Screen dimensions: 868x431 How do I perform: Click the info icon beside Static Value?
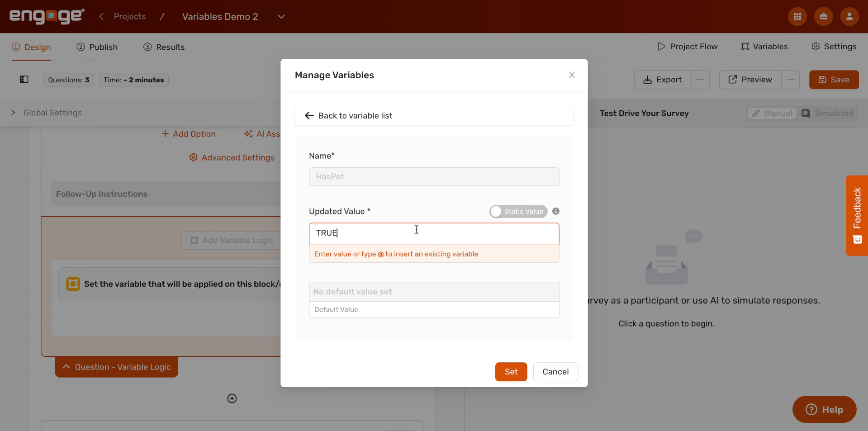(556, 211)
